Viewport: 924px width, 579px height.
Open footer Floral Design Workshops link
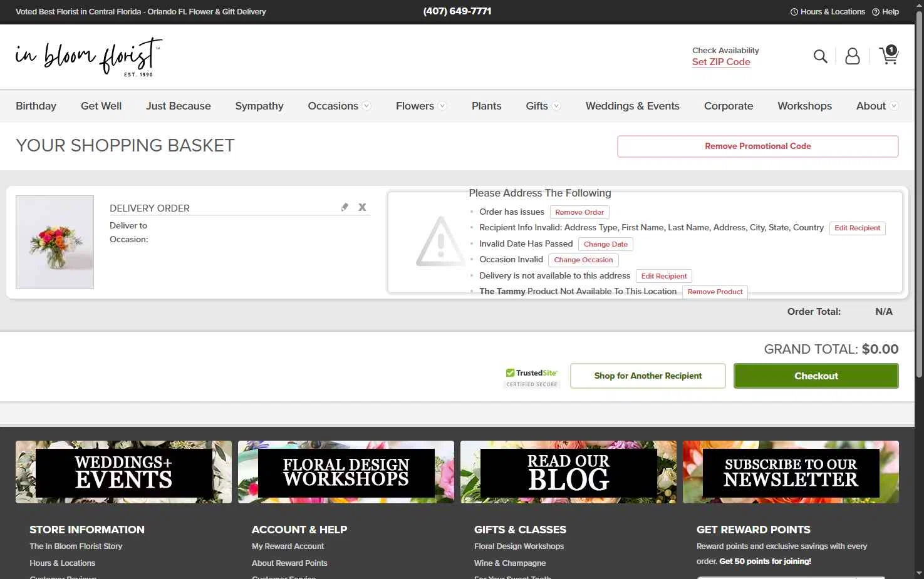(519, 546)
